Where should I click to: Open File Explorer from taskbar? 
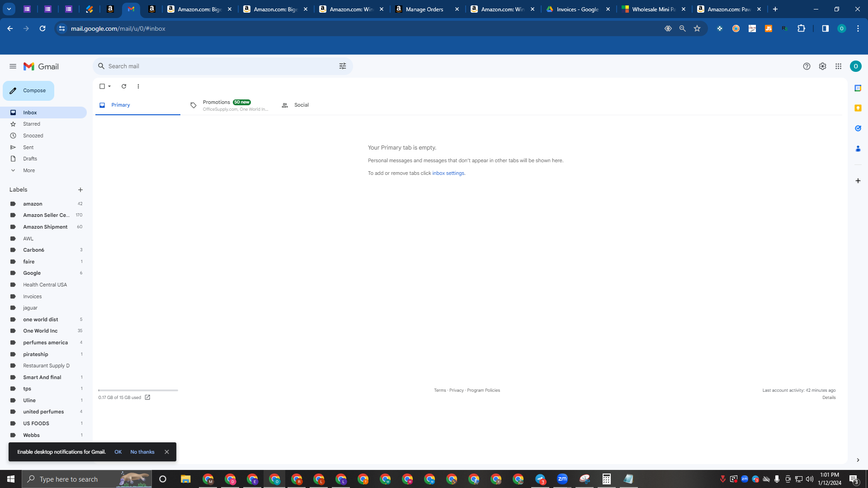185,479
